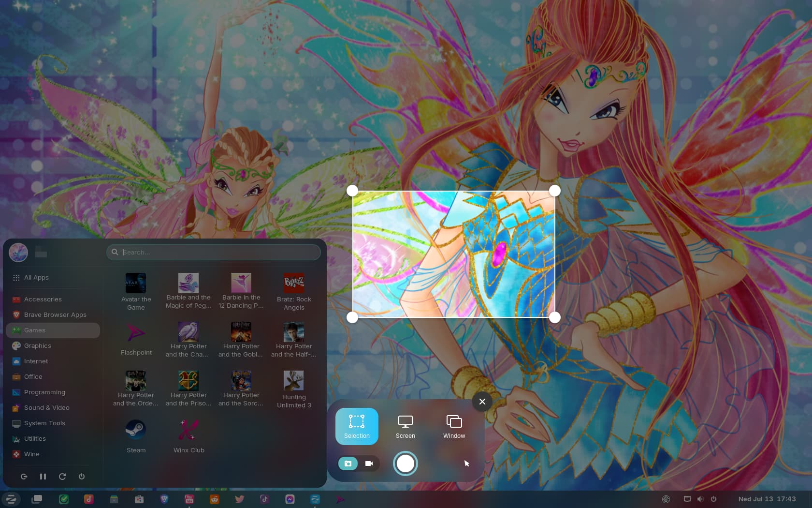The width and height of the screenshot is (812, 508).
Task: Click the workspaces overview taskbar icon
Action: [37, 499]
